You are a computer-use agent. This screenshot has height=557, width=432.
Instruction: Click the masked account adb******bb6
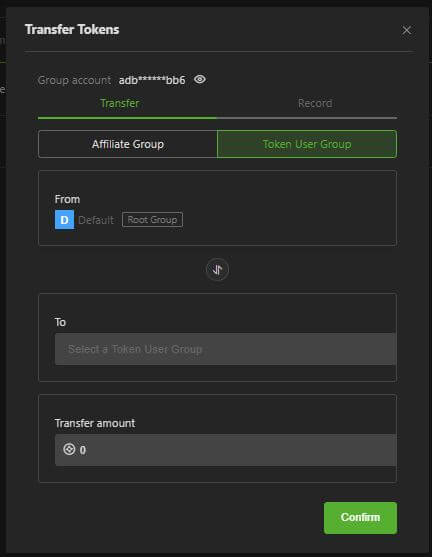click(152, 80)
